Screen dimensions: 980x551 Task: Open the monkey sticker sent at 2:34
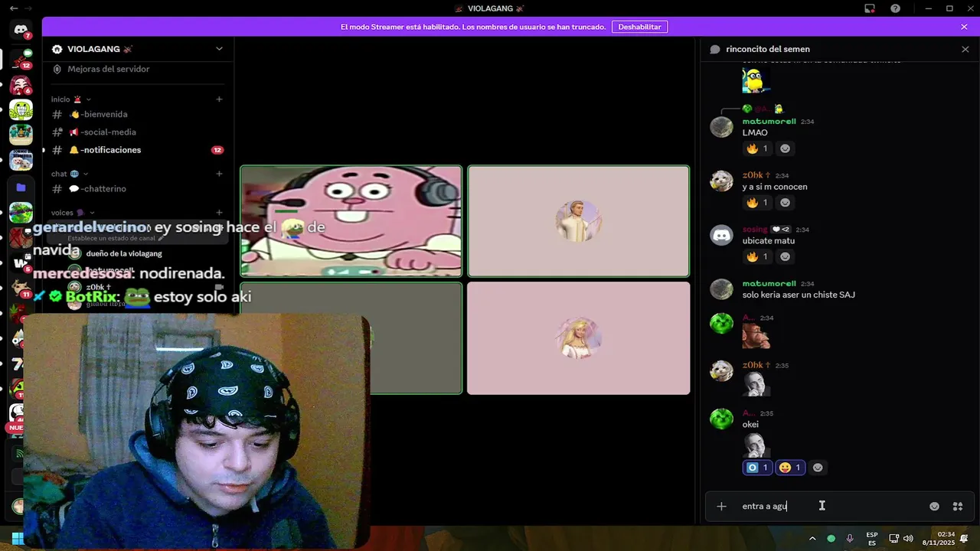point(756,336)
